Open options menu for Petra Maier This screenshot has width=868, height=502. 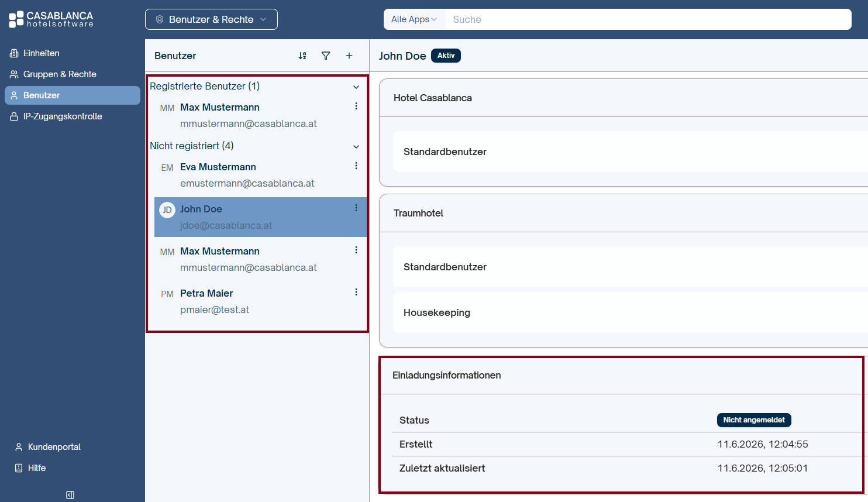356,292
